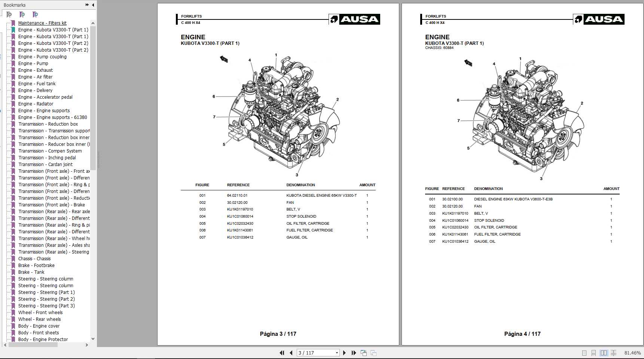644x359 pixels.
Task: Select the two-page continuous view icon
Action: coord(613,353)
